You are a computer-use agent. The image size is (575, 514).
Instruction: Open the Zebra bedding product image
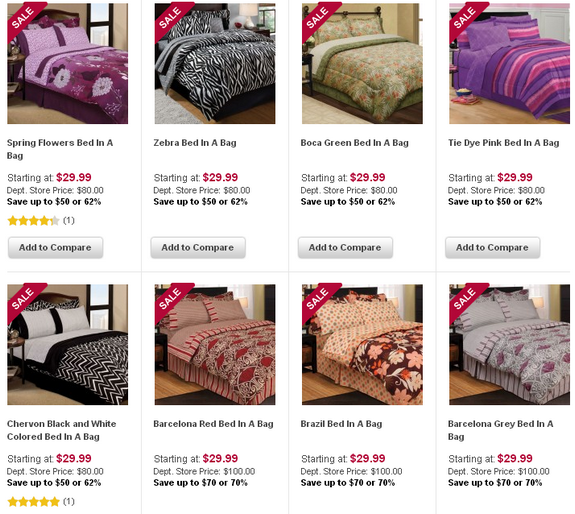215,63
